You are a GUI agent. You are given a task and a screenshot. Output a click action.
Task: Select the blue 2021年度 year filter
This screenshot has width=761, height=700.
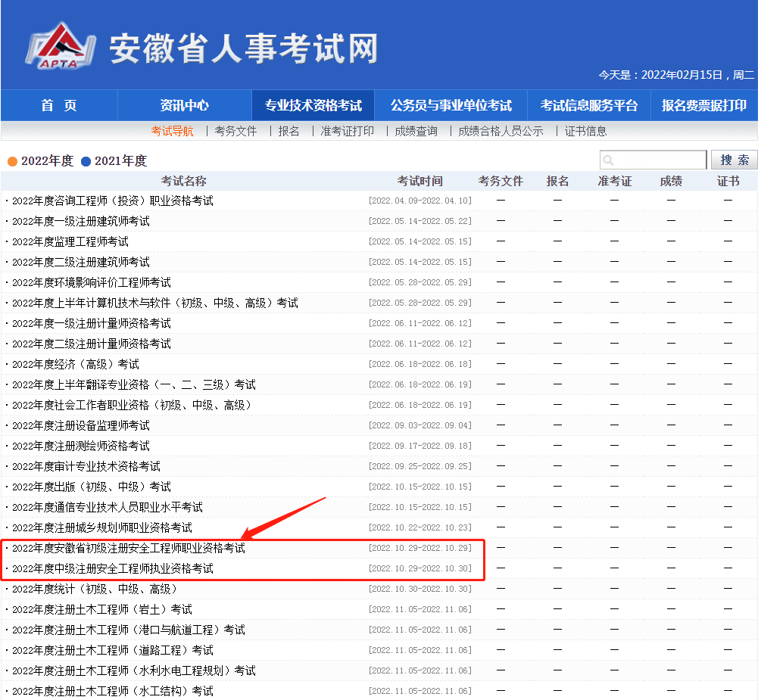click(114, 161)
